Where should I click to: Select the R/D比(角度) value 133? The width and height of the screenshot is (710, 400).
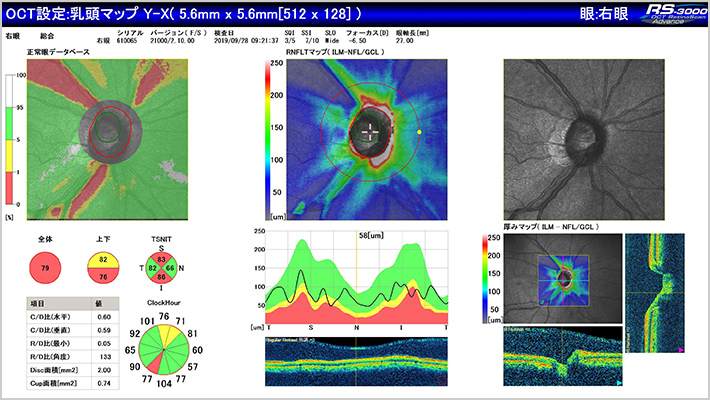point(106,357)
